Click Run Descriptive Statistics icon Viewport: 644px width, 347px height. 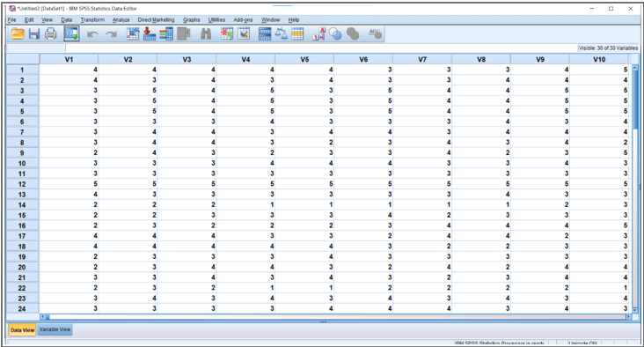pos(184,33)
